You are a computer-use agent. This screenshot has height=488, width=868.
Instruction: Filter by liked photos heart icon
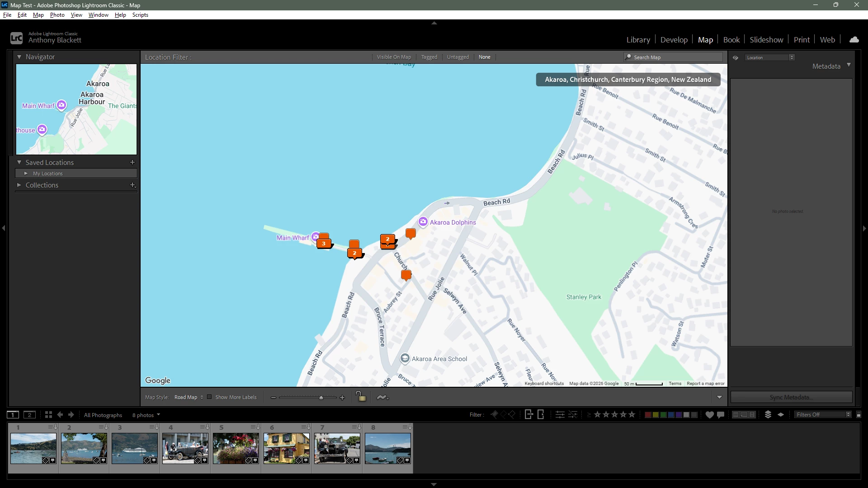tap(709, 415)
